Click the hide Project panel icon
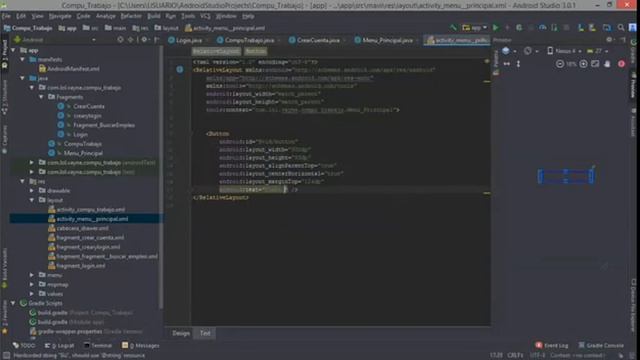This screenshot has height=360, width=640. (x=157, y=40)
